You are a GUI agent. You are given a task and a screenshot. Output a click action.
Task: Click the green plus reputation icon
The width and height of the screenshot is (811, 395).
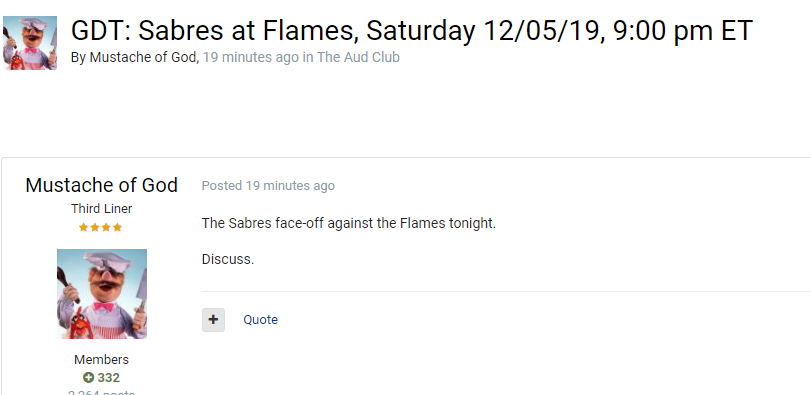(x=88, y=377)
